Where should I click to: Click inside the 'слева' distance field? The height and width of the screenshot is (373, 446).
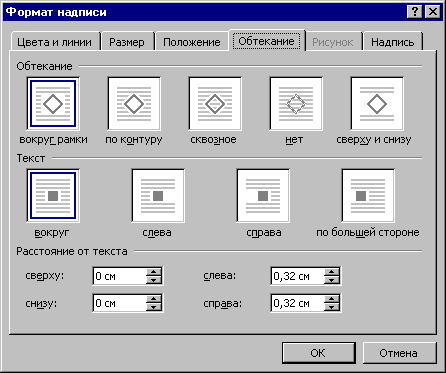[297, 276]
